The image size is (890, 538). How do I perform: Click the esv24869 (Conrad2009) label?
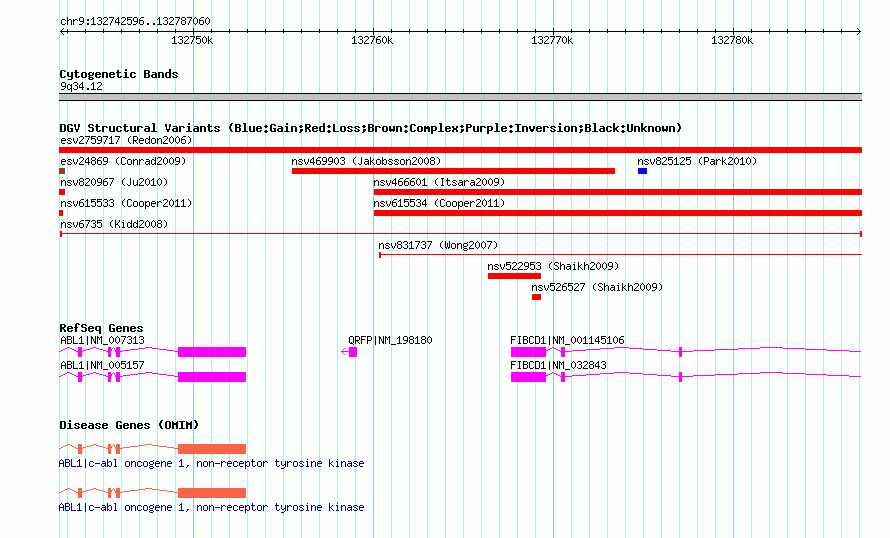(x=123, y=161)
